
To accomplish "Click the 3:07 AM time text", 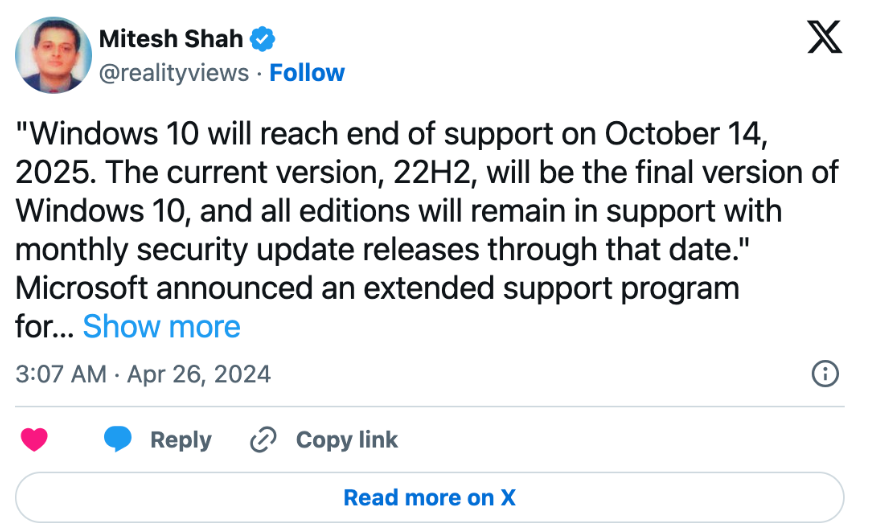I will pyautogui.click(x=61, y=374).
